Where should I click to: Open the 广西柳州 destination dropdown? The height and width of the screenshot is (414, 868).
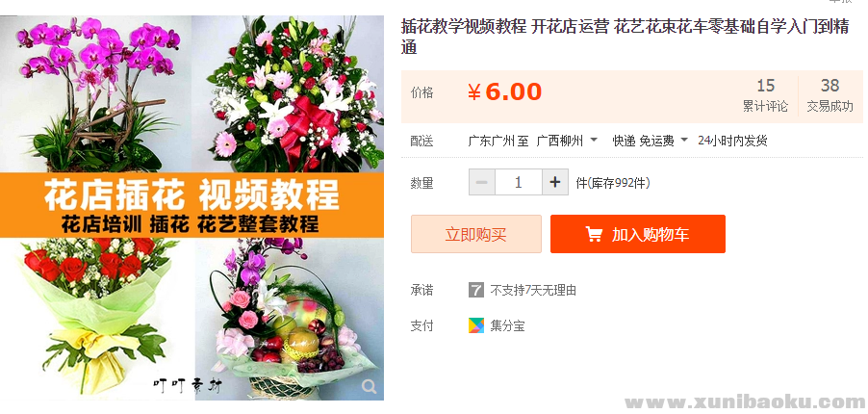[x=567, y=141]
